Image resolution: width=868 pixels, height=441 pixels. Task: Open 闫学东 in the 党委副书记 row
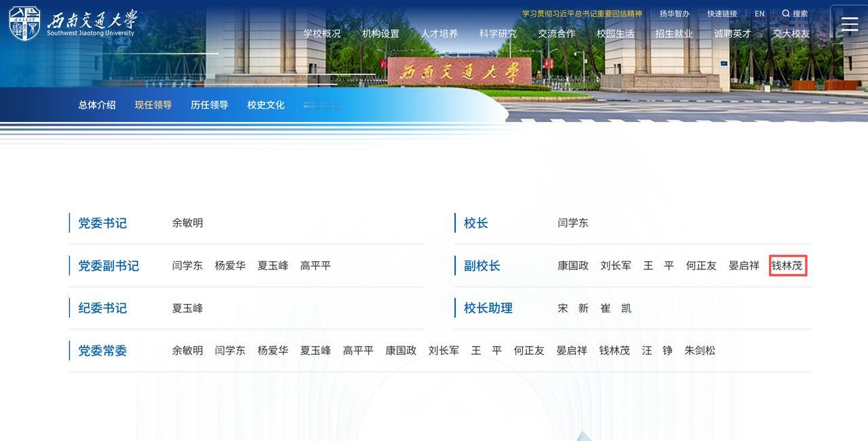point(187,265)
